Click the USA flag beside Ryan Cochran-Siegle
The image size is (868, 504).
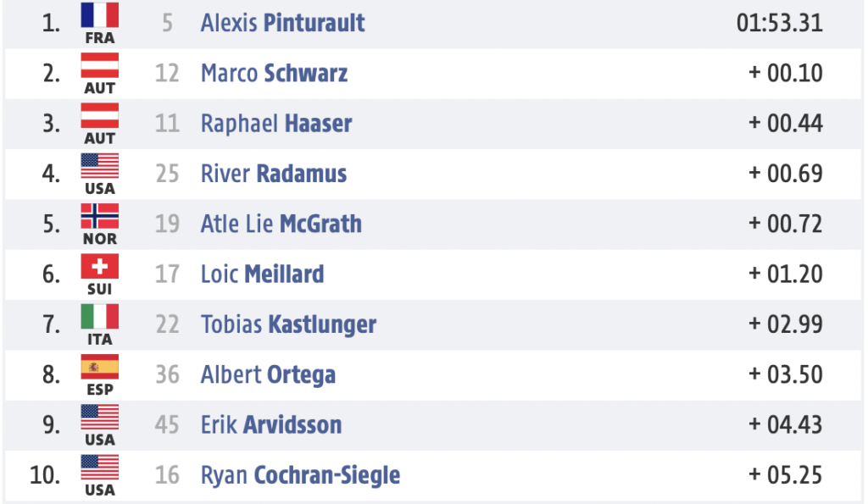(100, 468)
